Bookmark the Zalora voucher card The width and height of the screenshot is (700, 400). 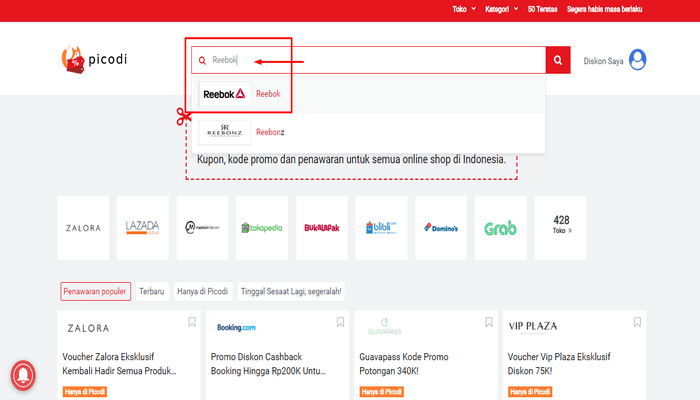(192, 322)
